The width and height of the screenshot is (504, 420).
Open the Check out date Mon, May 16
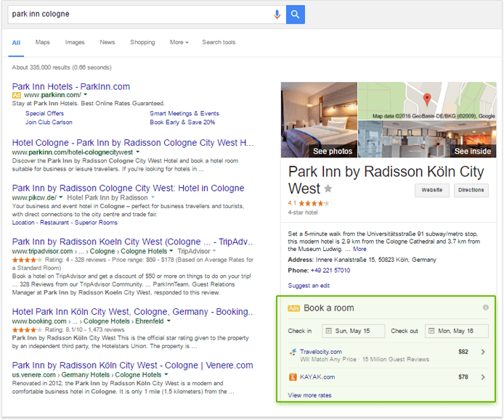click(456, 331)
